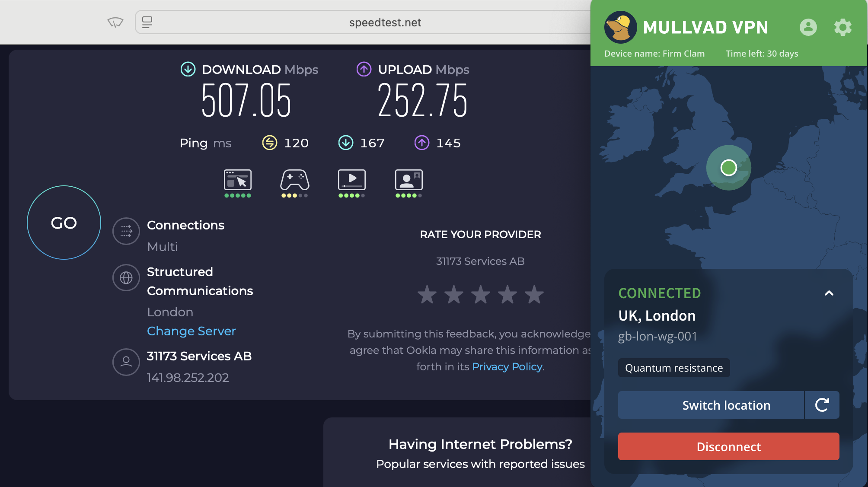
Task: Click the idle ping latency icon
Action: [x=270, y=143]
